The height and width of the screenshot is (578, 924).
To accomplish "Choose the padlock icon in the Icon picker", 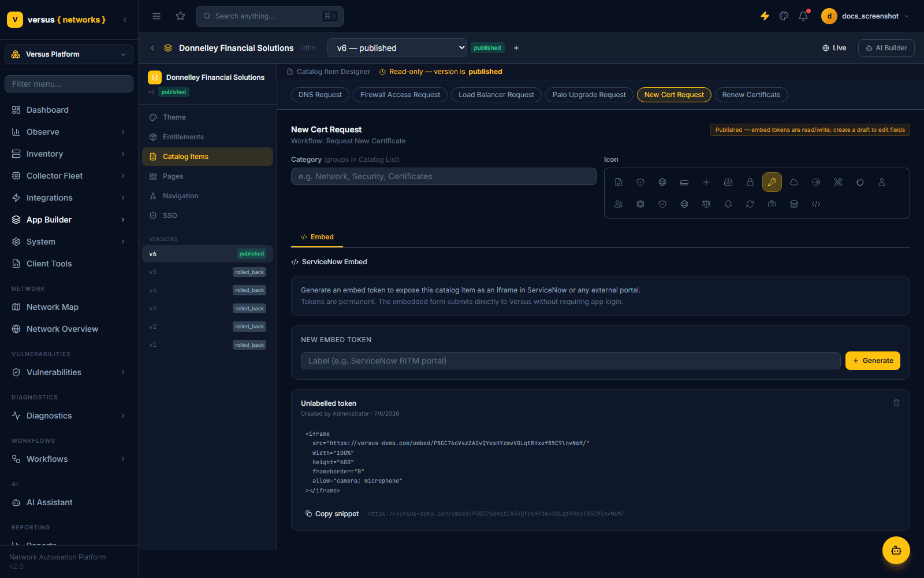I will [750, 182].
